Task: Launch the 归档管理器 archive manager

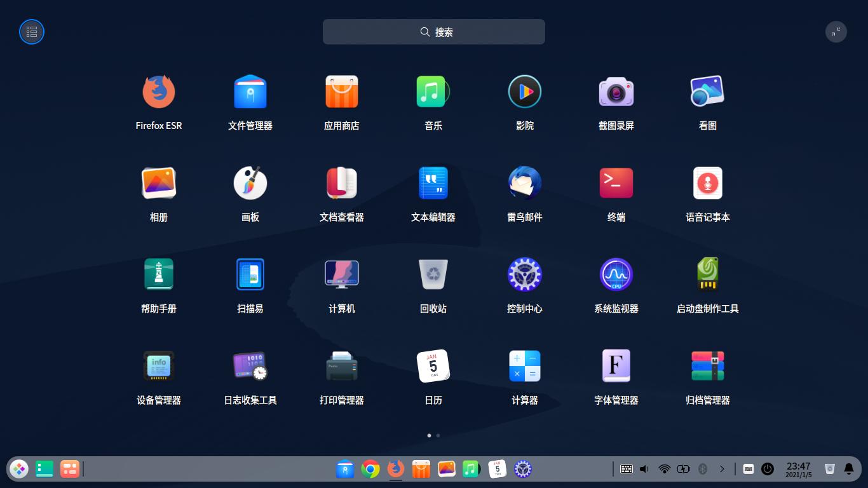Action: [708, 367]
